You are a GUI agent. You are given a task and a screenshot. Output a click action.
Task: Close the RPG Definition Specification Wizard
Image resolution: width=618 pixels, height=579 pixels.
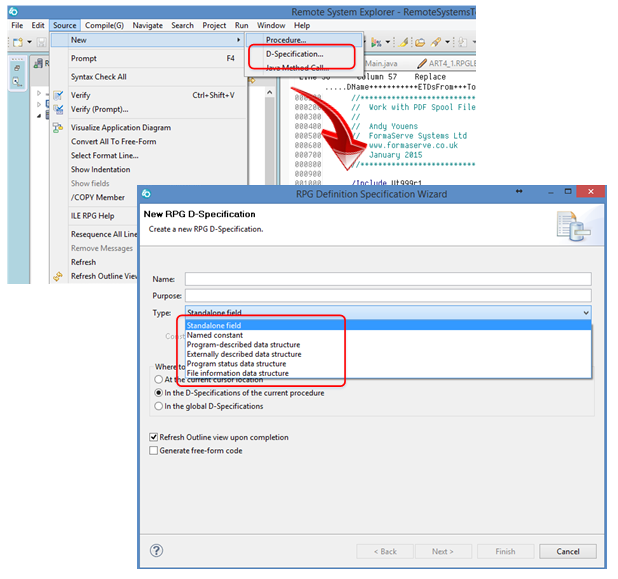pos(590,192)
